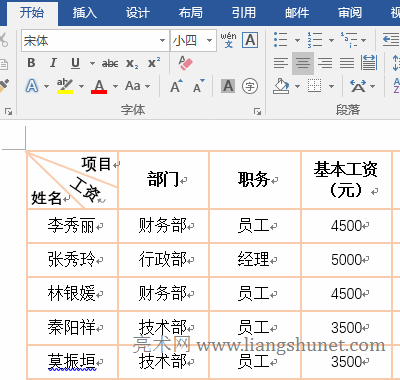
Task: Open the font size dropdown showing 小四
Action: coord(209,41)
